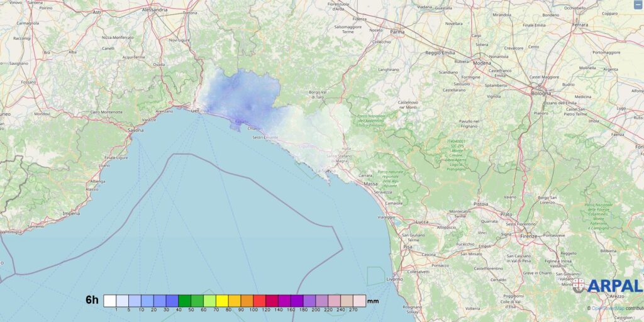Select the green 40 mm legend swatch
The width and height of the screenshot is (644, 322).
[184, 300]
